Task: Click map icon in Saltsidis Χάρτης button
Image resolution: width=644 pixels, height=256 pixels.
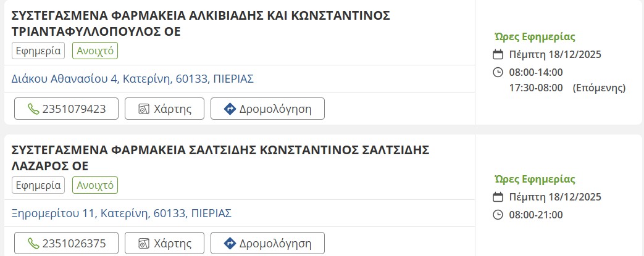Action: point(144,243)
